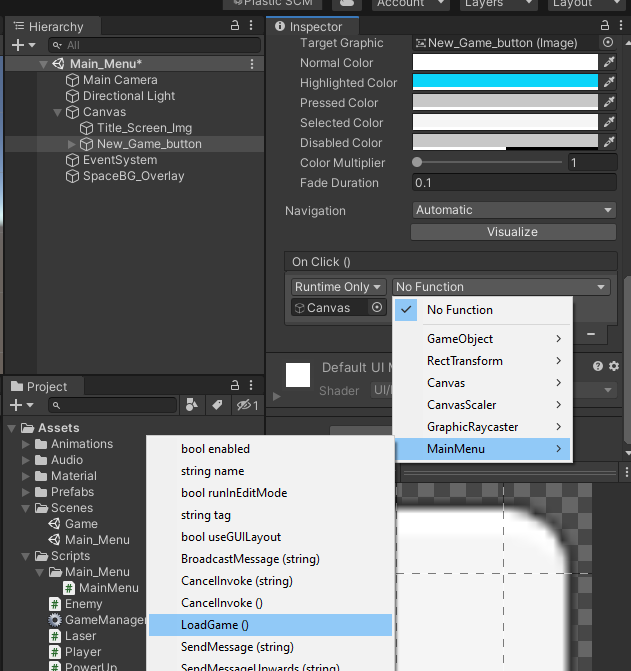Expand the Prefabs folder
Image resolution: width=631 pixels, height=671 pixels.
(x=26, y=492)
